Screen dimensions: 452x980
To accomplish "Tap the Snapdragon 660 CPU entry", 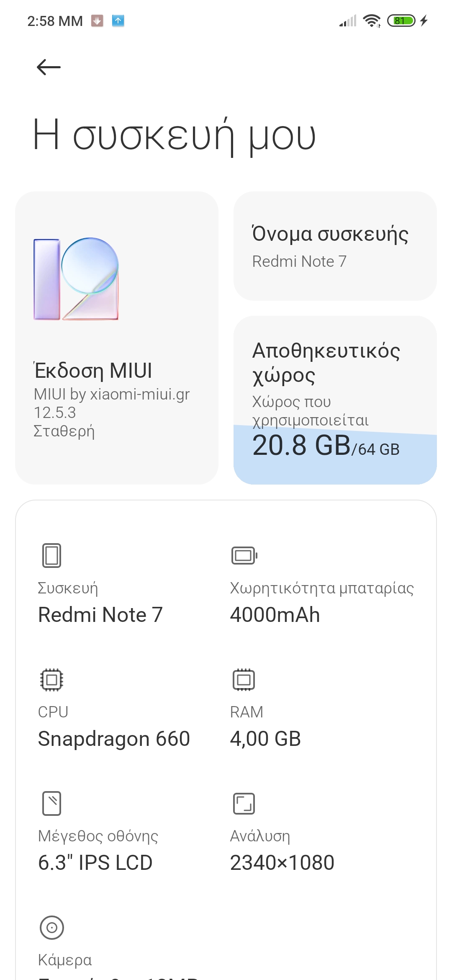I will (x=114, y=739).
